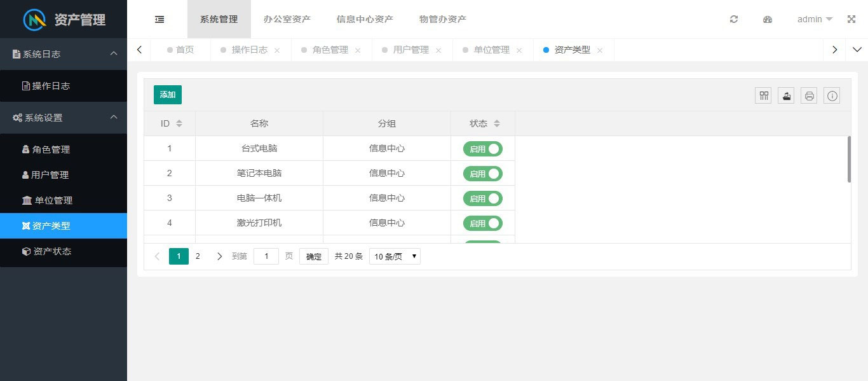This screenshot has height=381, width=868.
Task: Toggle status switch for 激光打印机
Action: click(483, 223)
